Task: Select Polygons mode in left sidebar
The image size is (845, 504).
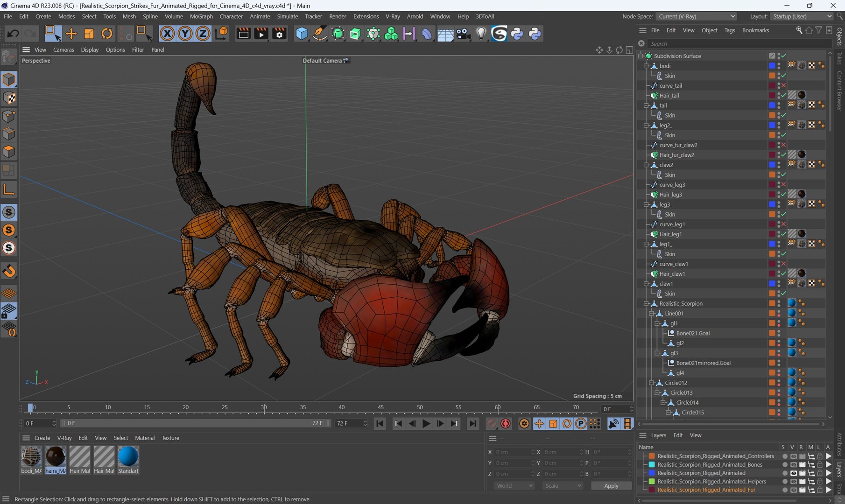Action: coord(9,152)
